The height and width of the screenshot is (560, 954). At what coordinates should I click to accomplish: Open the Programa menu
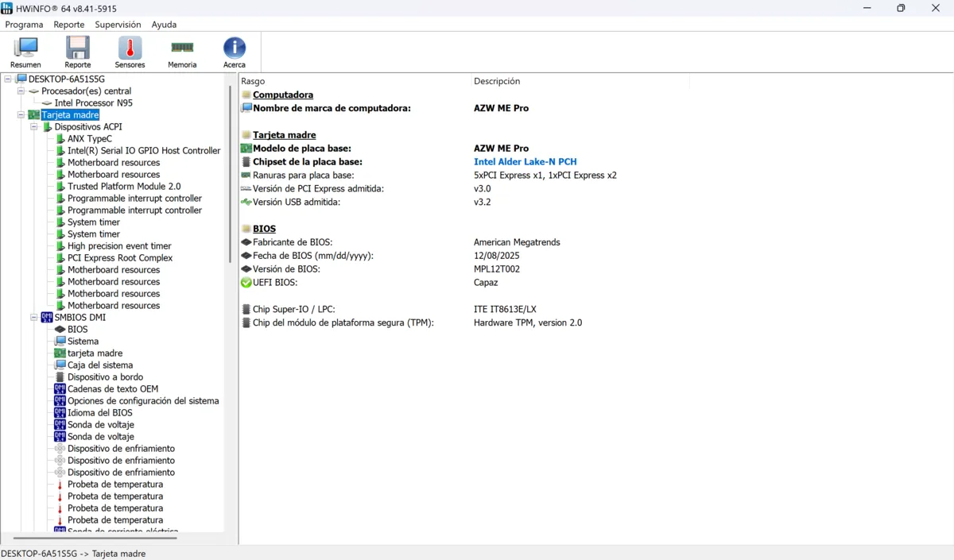(x=24, y=25)
